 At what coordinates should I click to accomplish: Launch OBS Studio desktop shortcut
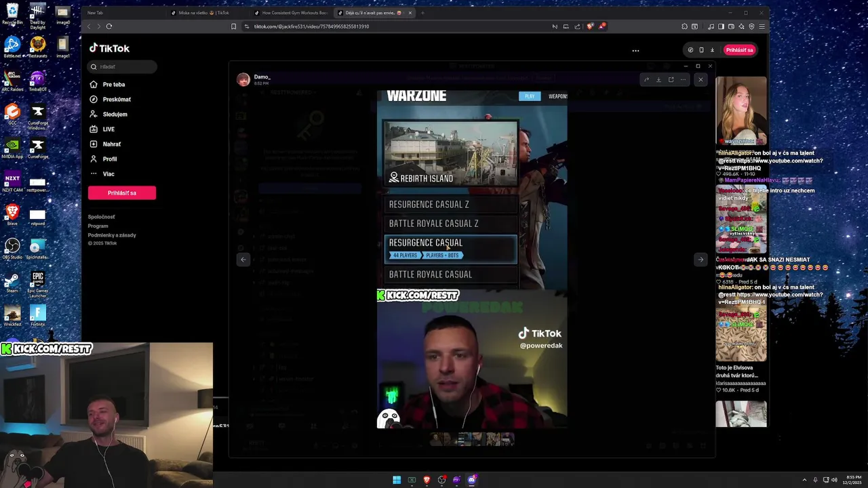coord(12,248)
